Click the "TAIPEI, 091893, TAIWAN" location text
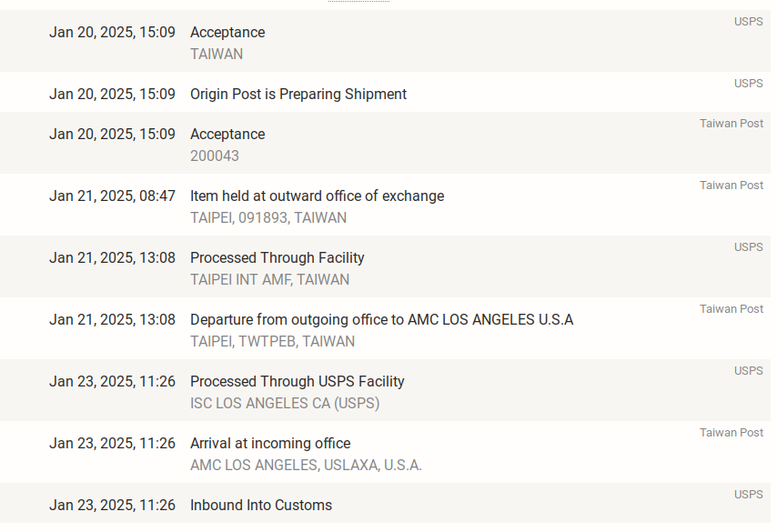 click(x=267, y=218)
